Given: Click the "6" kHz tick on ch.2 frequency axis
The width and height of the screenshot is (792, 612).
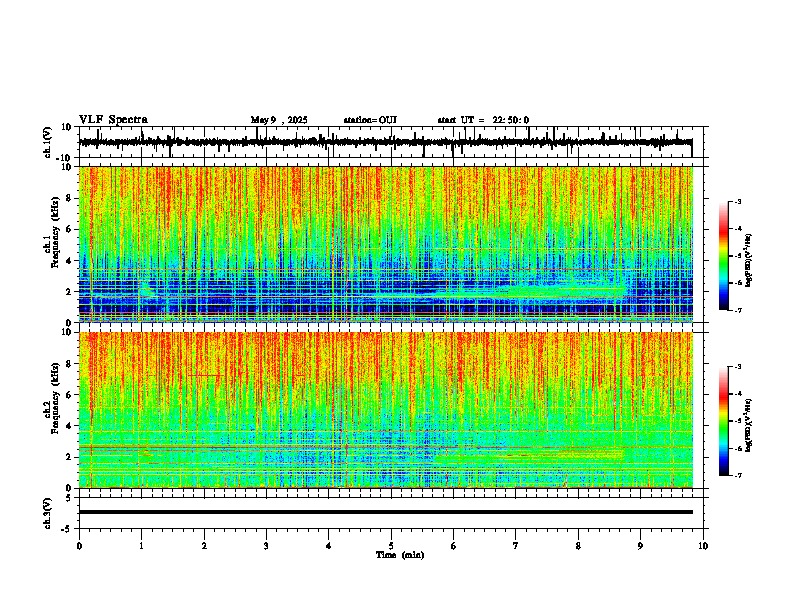Looking at the screenshot, I should tap(70, 395).
